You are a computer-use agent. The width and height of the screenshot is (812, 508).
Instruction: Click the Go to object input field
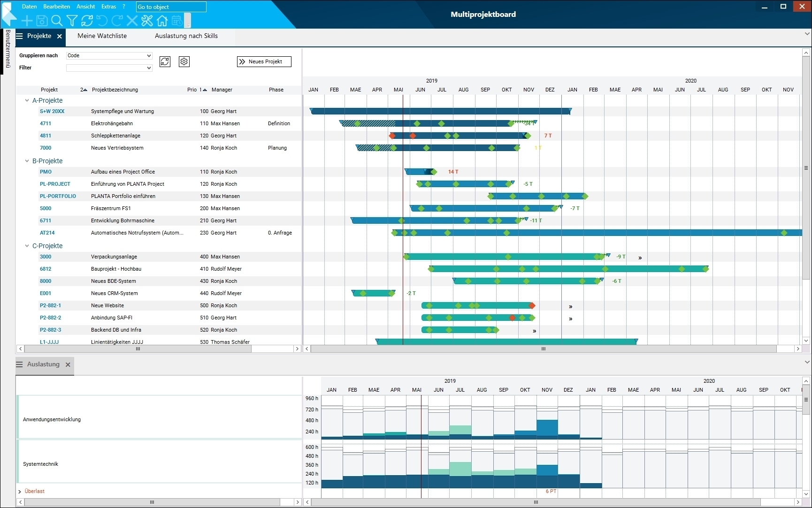tap(171, 7)
